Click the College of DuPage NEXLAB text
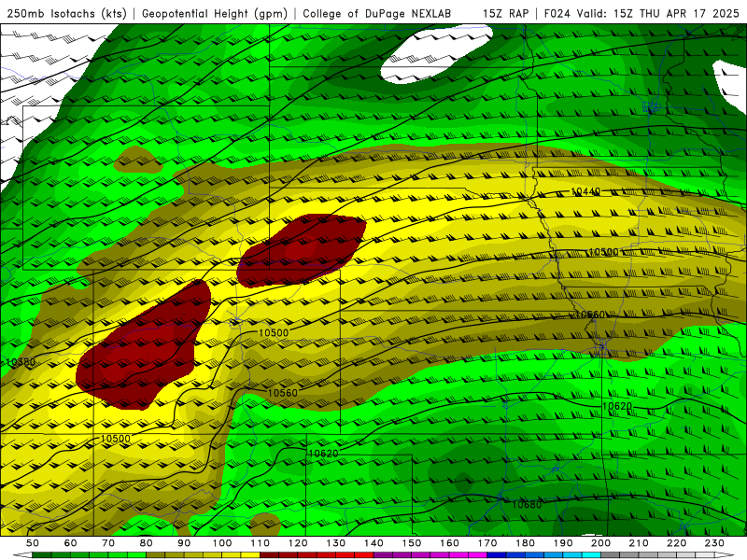The height and width of the screenshot is (560, 747). click(x=376, y=13)
